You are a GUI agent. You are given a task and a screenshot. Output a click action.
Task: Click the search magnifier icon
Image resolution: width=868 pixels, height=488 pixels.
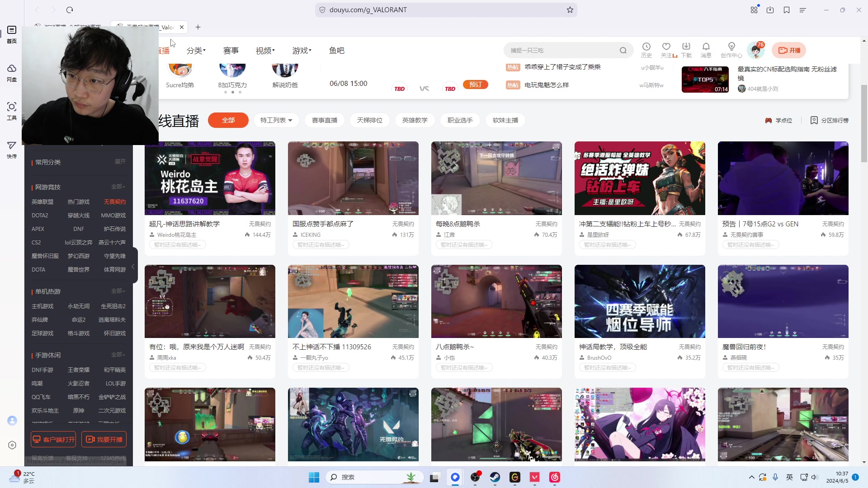coord(623,50)
